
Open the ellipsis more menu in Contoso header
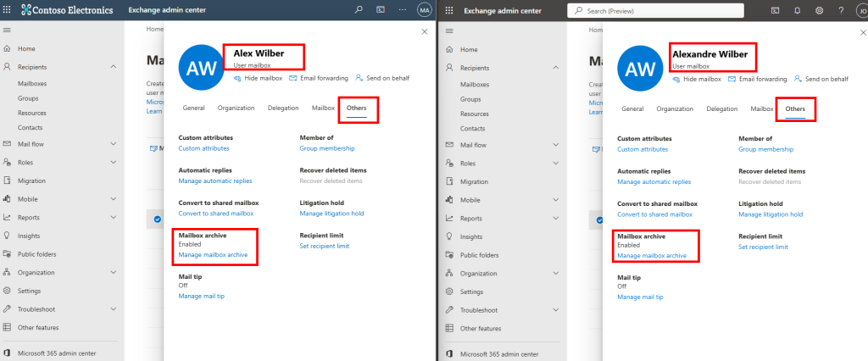pos(403,10)
